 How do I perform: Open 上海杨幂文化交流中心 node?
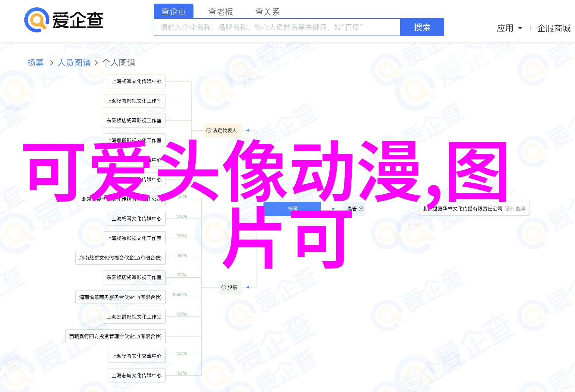tap(137, 356)
